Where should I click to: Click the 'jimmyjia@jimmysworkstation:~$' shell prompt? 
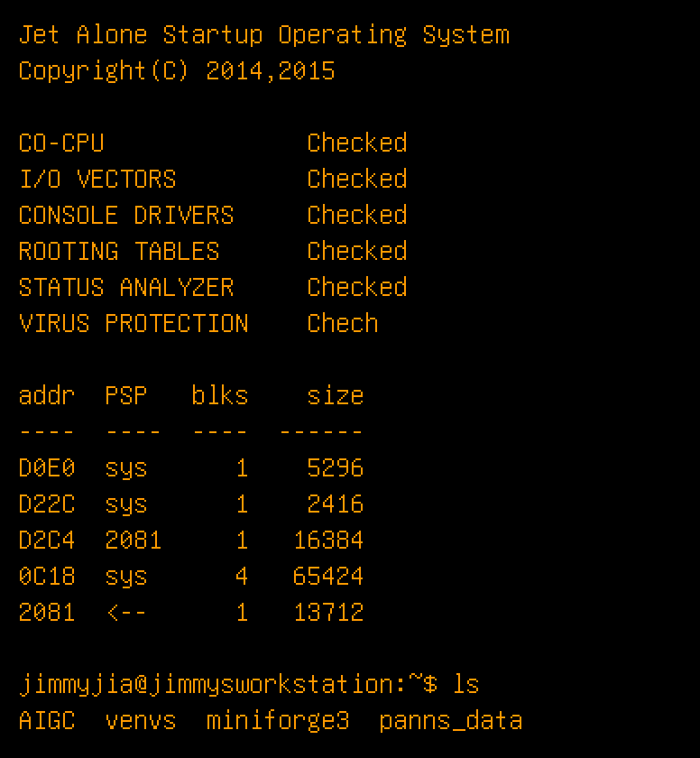tap(228, 685)
